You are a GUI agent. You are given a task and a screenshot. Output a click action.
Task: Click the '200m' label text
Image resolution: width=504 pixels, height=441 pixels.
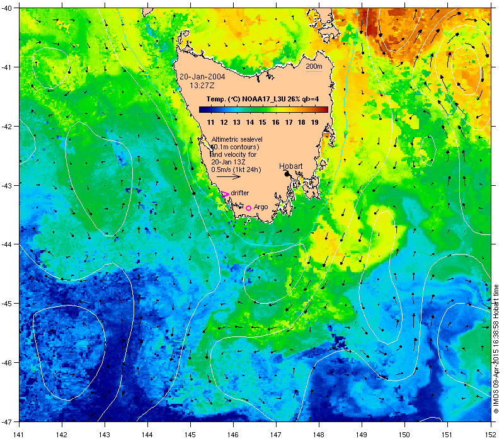(x=314, y=67)
